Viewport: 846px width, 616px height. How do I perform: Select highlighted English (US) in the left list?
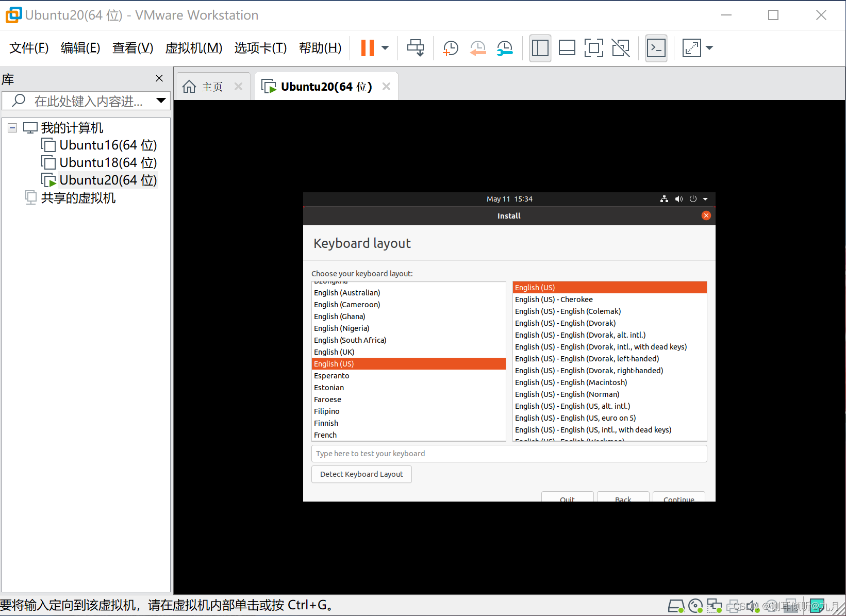click(409, 364)
